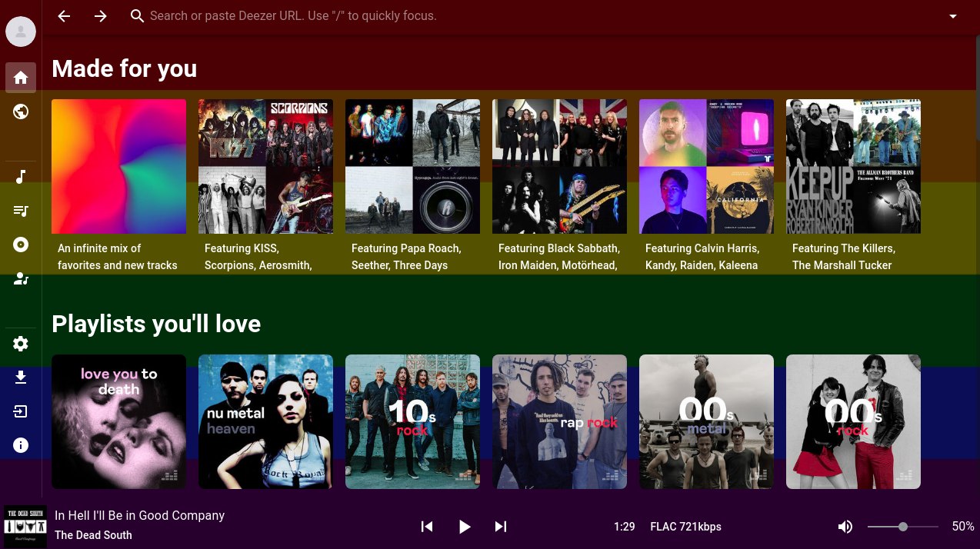Open Downloads arrow icon in sidebar
Viewport: 980px width, 549px height.
(x=21, y=378)
